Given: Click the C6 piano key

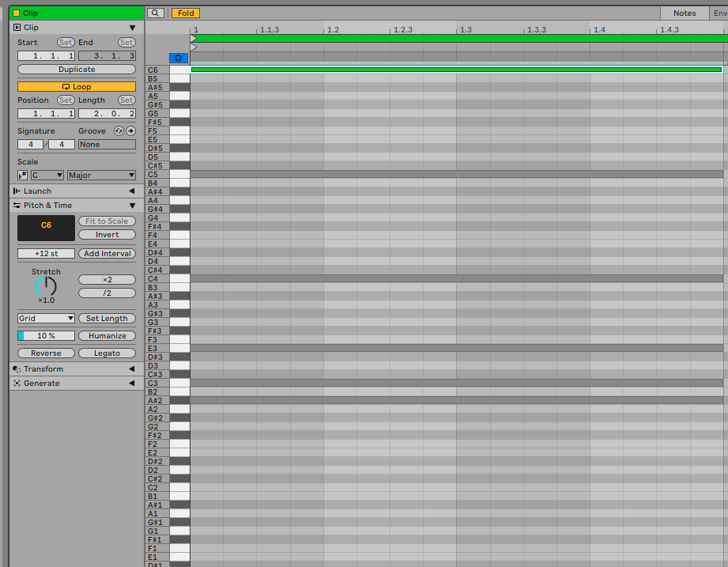Looking at the screenshot, I should click(x=179, y=70).
